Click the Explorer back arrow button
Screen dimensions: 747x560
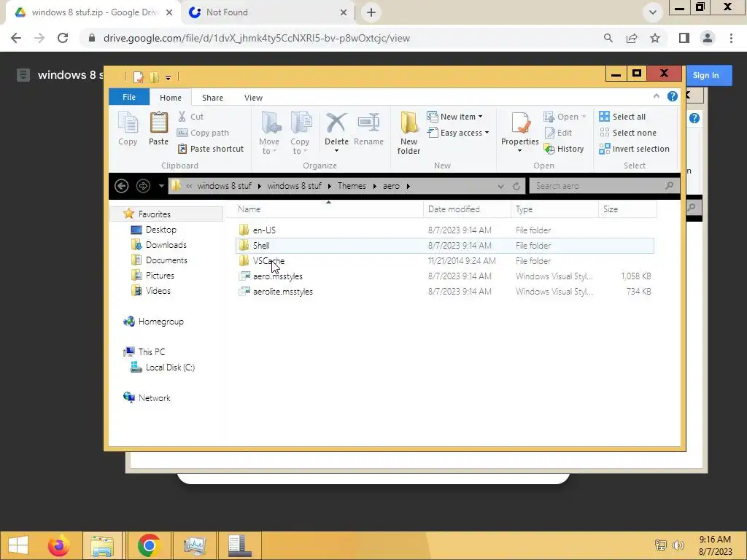click(x=122, y=186)
